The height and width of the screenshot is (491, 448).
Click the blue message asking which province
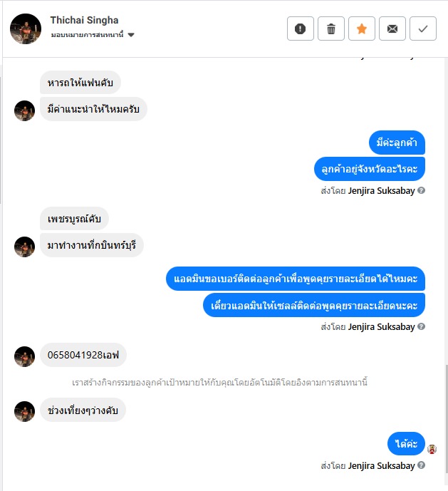click(370, 169)
